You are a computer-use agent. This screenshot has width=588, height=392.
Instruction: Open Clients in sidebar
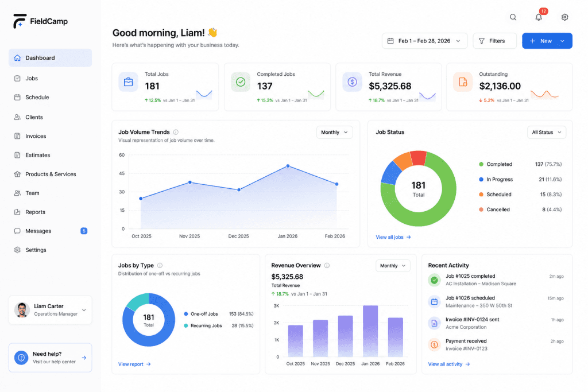click(x=51, y=117)
